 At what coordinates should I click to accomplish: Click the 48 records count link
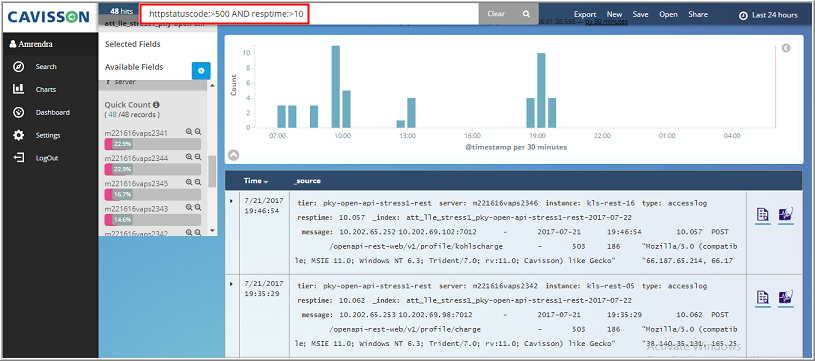tap(112, 114)
